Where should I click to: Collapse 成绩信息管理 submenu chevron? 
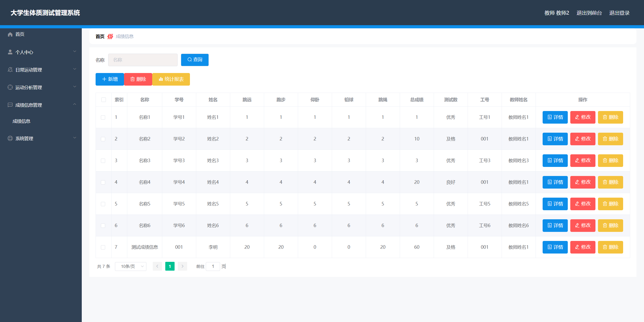click(75, 104)
